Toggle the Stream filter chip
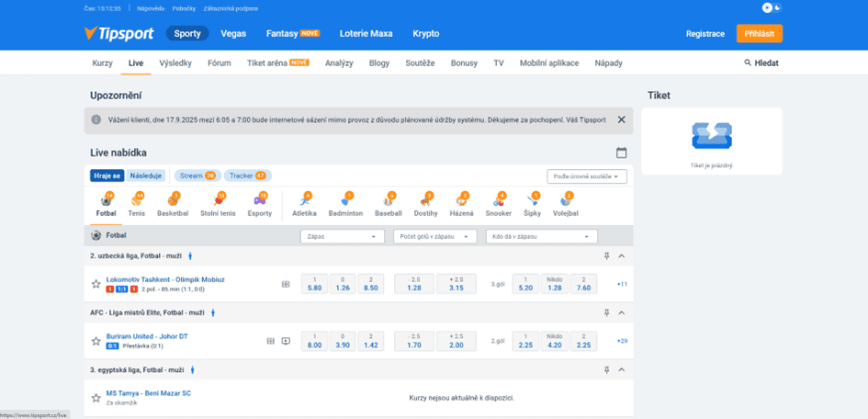The width and height of the screenshot is (868, 419). point(197,176)
